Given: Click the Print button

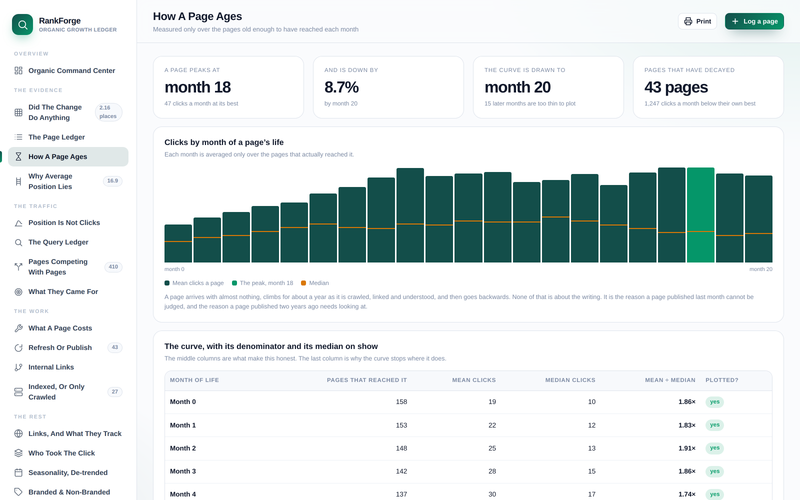Looking at the screenshot, I should (x=697, y=21).
